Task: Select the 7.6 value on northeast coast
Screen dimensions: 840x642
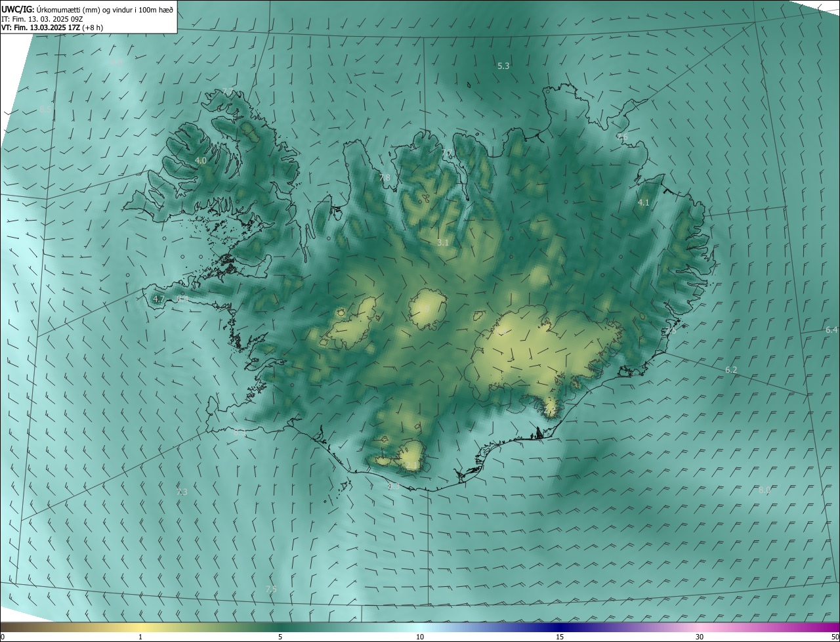Action: pyautogui.click(x=621, y=137)
